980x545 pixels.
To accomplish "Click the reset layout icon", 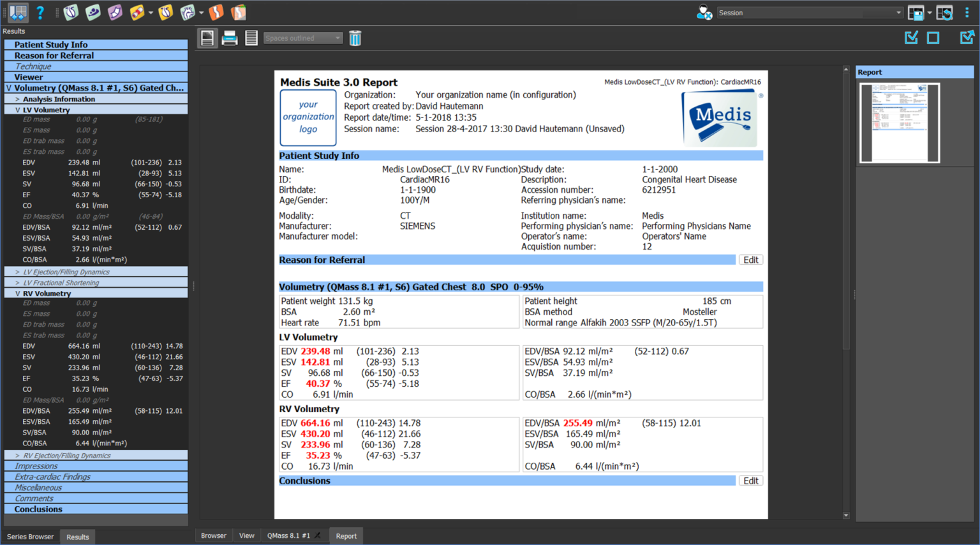I will pos(945,13).
